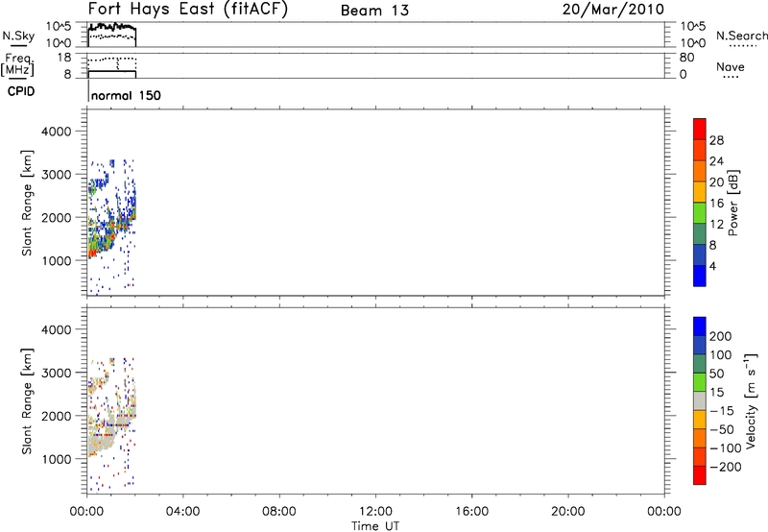The image size is (768, 532).
Task: Click the 2000 tick on the velocity panel
Action: point(56,416)
